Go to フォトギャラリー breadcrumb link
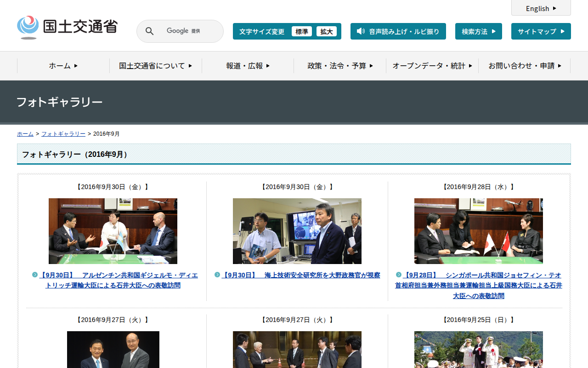 63,134
